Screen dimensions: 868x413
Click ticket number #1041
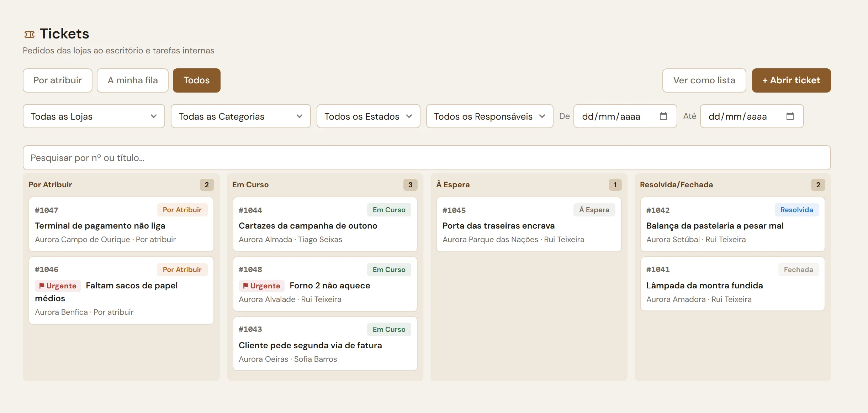pos(658,269)
